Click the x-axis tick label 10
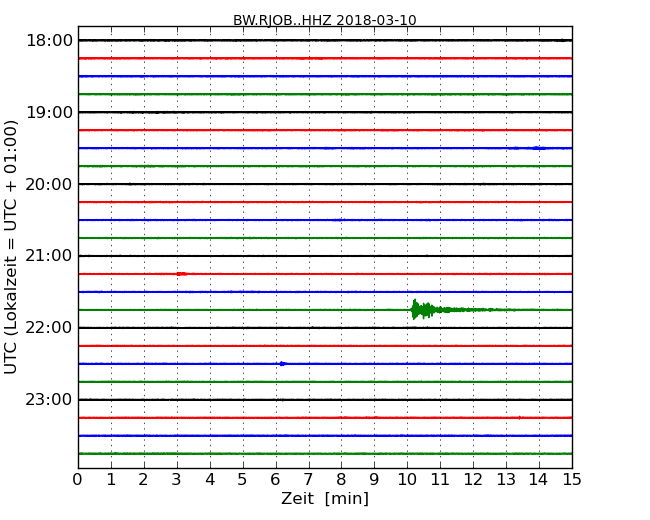The height and width of the screenshot is (520, 650). pyautogui.click(x=407, y=480)
